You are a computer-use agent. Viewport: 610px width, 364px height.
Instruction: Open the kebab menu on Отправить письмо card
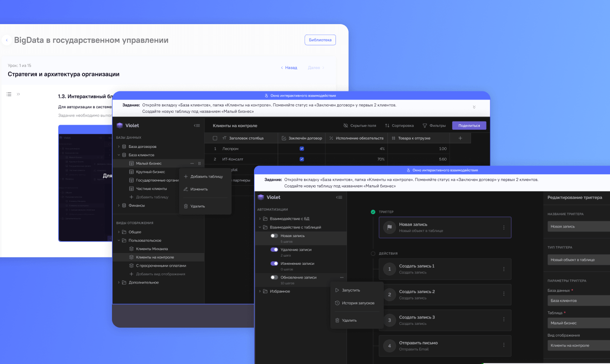tap(503, 346)
